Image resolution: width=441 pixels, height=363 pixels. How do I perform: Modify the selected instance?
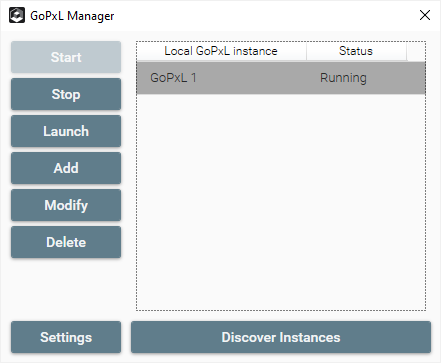coord(66,205)
